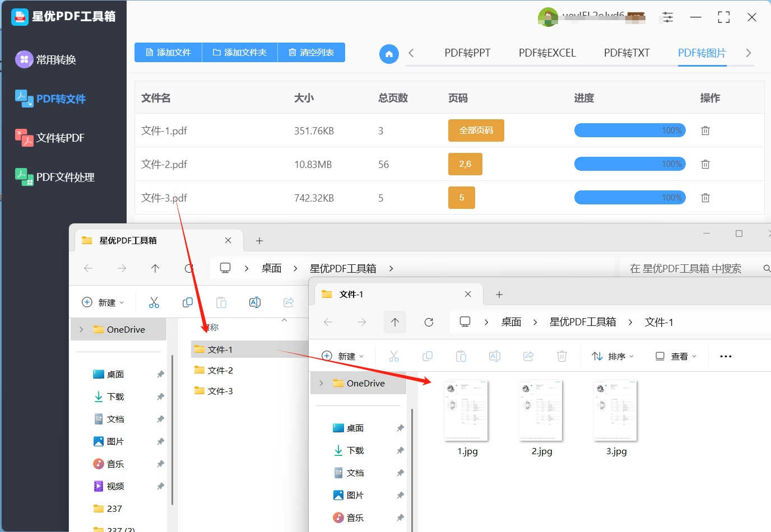Open 排序 dropdown in 文件-1 window
Viewport: 771px width, 532px height.
[613, 356]
